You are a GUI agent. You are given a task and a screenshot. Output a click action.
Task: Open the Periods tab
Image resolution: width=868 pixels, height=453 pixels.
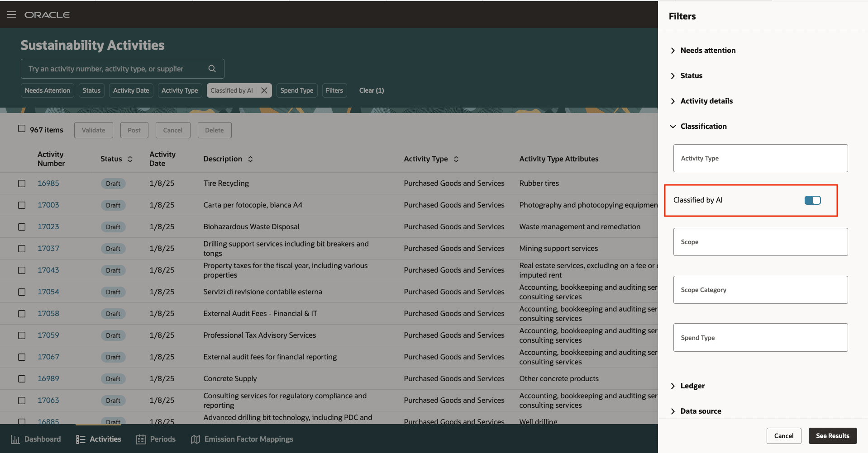tap(156, 439)
